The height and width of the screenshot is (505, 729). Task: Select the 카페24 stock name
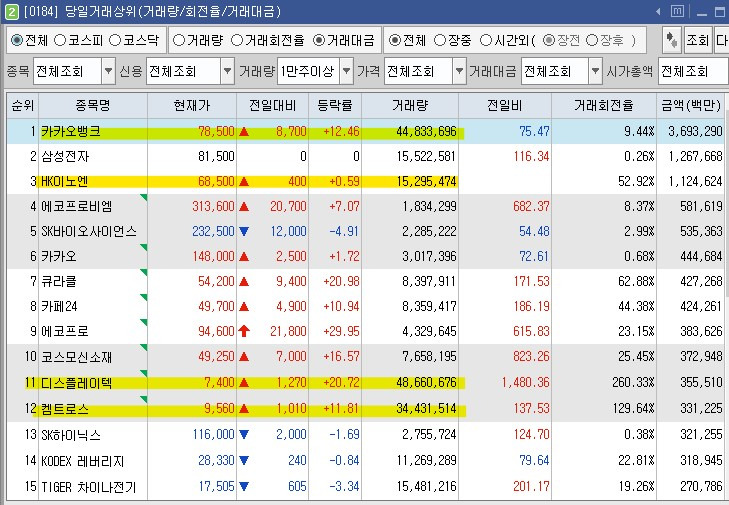(59, 306)
